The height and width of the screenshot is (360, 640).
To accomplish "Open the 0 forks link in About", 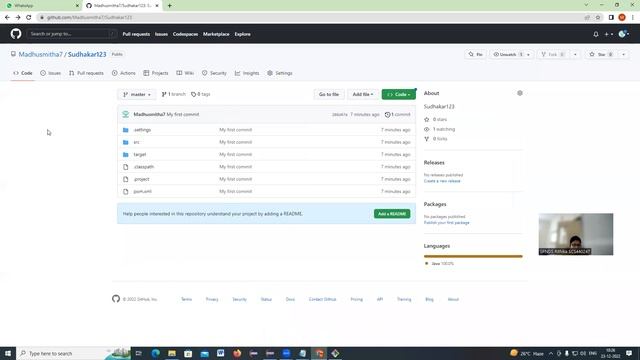I will [436, 139].
